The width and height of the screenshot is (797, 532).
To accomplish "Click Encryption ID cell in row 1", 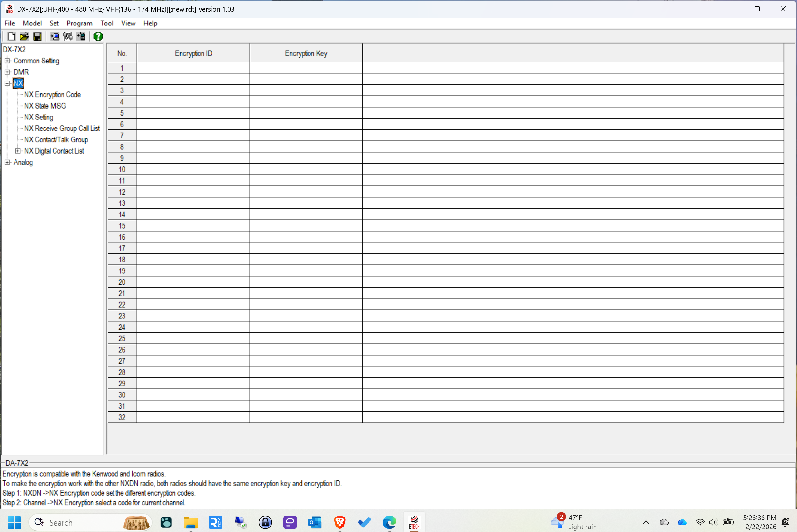I will click(193, 68).
